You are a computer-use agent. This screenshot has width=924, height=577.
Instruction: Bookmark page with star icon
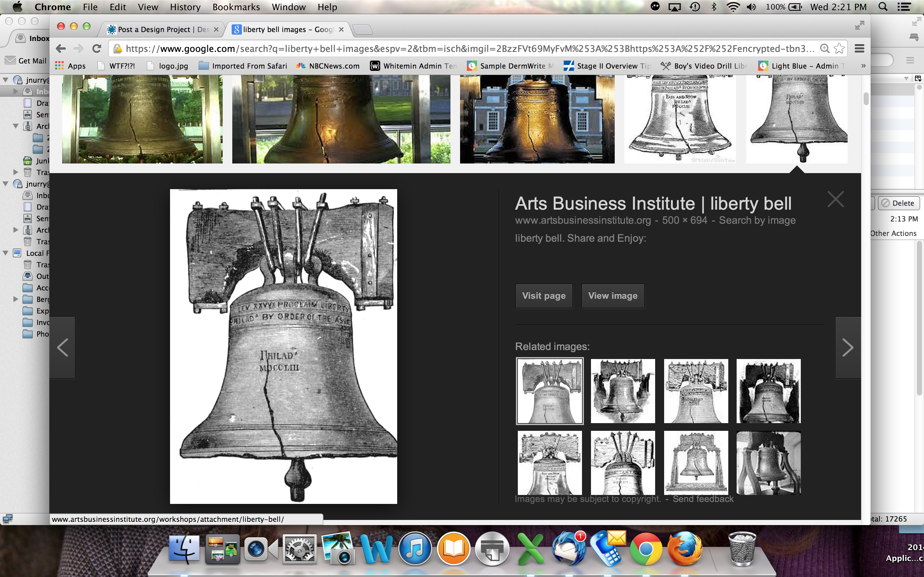[839, 48]
